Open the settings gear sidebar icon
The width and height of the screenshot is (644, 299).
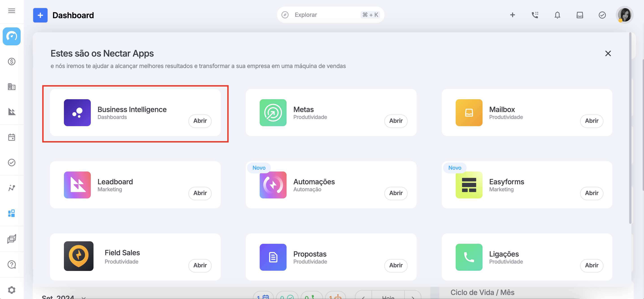pos(11,290)
